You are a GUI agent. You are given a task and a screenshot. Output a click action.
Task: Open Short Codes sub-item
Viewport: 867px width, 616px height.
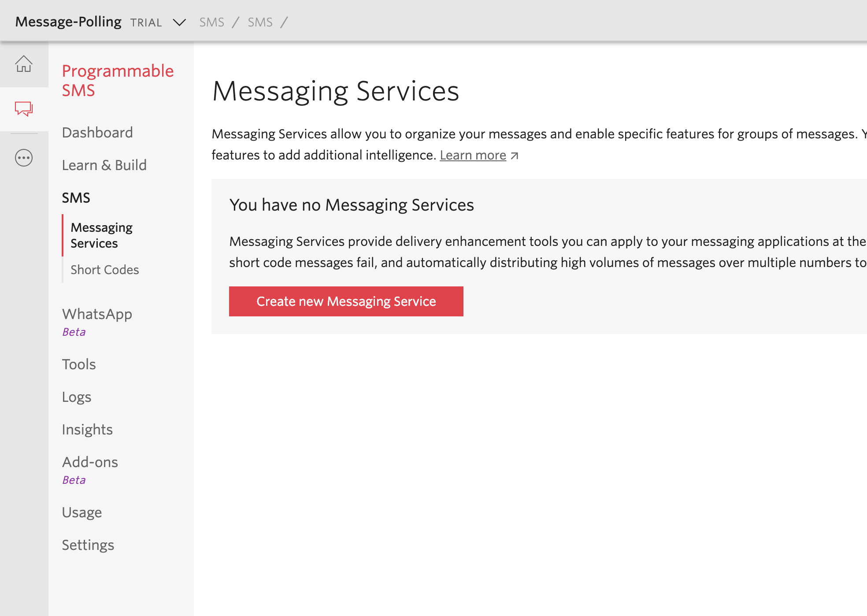pos(105,270)
